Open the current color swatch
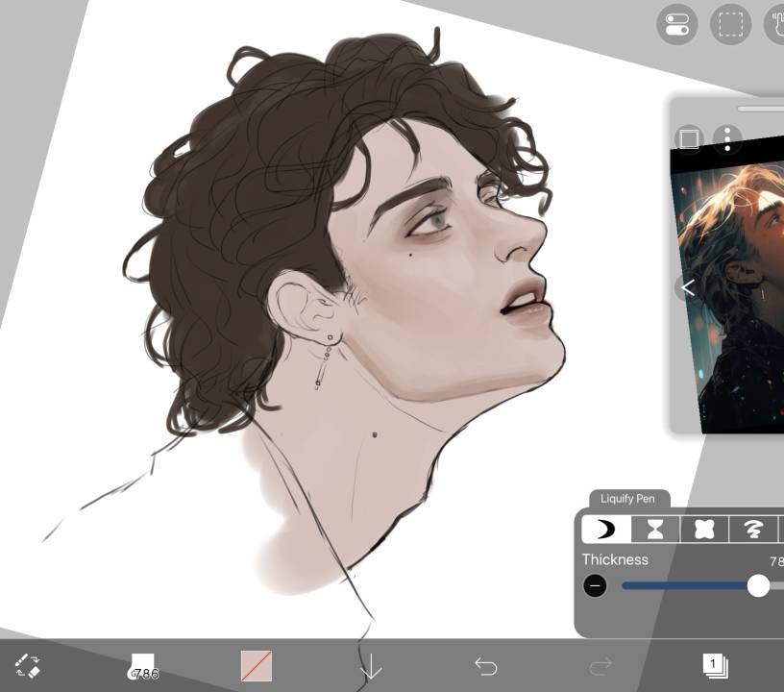This screenshot has height=692, width=784. 257,666
